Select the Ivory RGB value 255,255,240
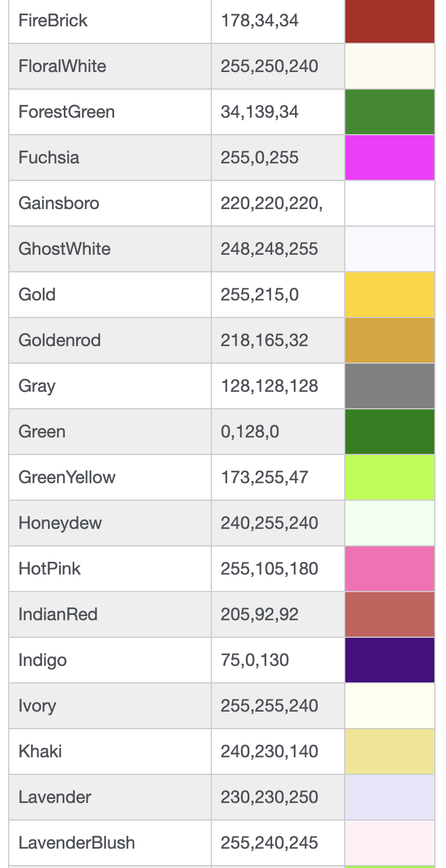446x868 pixels. (x=269, y=706)
